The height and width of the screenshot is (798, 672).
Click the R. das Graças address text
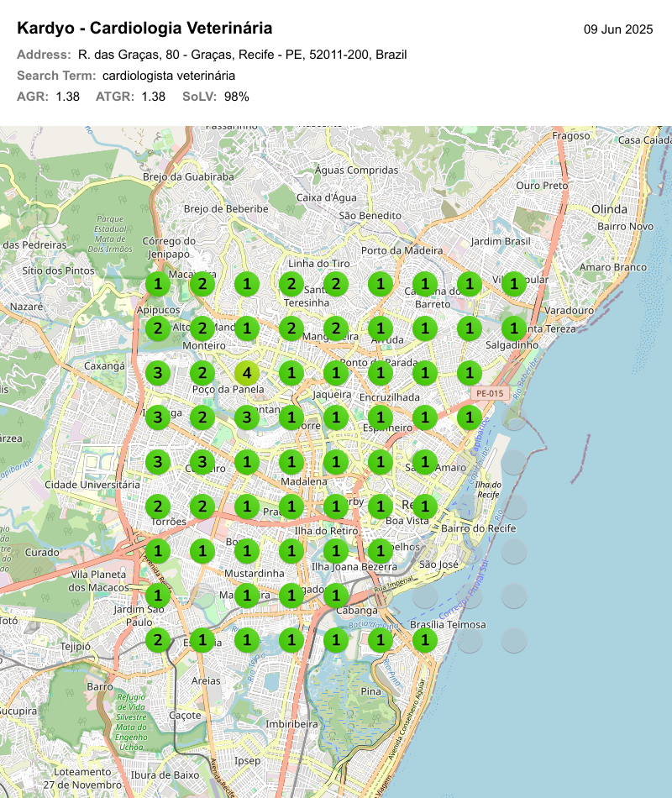coord(242,55)
